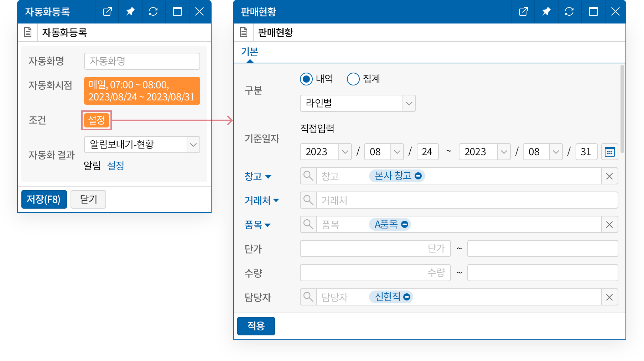Clear the 품목 field with X
The image size is (644, 361).
point(609,225)
